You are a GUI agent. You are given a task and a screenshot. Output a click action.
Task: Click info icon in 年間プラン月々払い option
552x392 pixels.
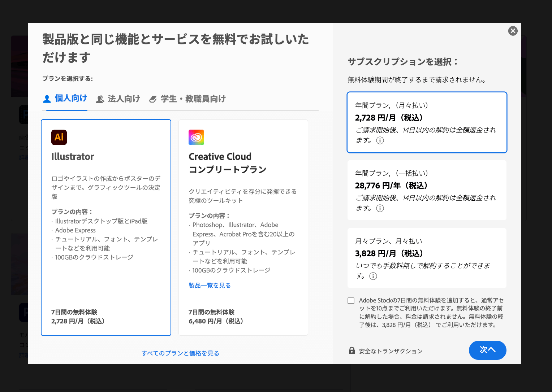click(380, 140)
